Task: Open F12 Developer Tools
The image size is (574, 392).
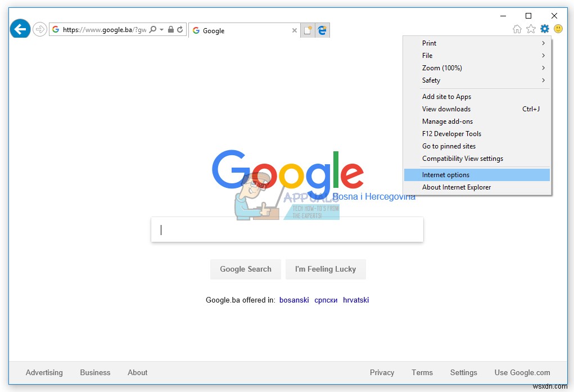Action: tap(451, 133)
